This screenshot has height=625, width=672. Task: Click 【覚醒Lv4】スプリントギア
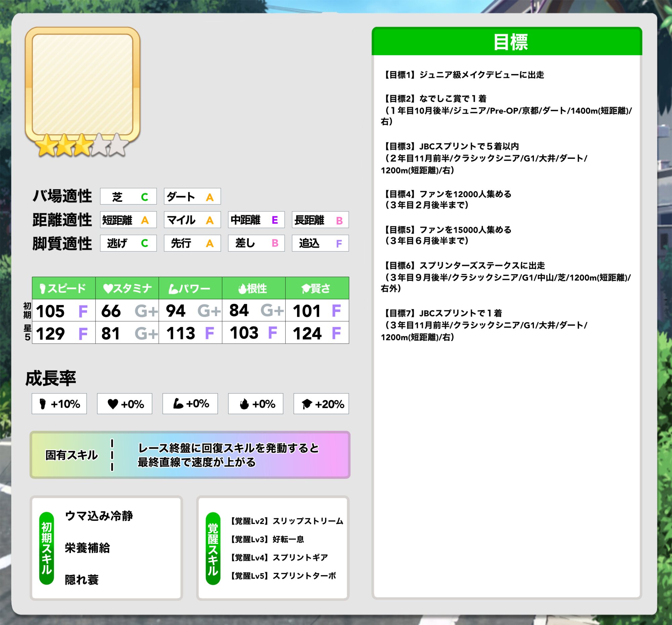point(278,557)
